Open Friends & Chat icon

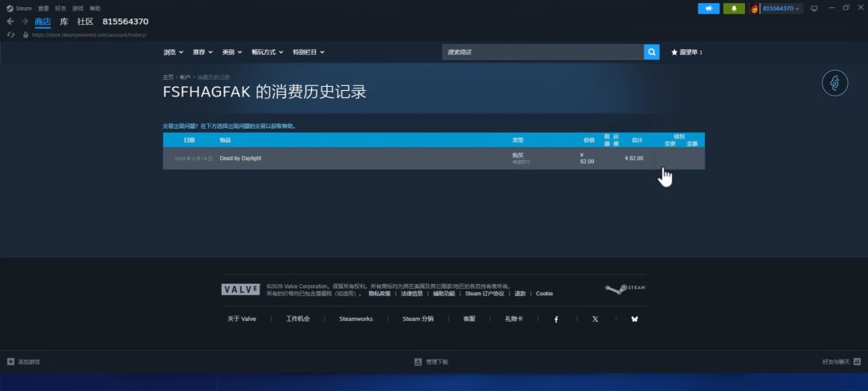(857, 362)
